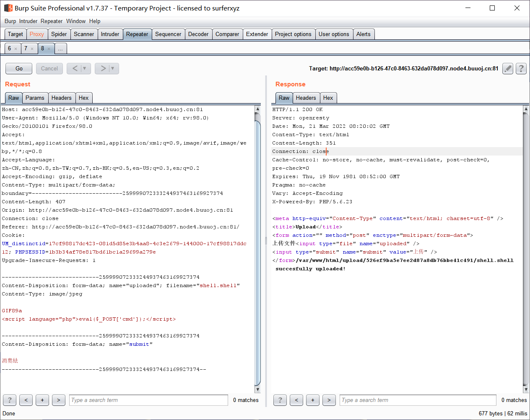Open the edit target pencil icon

coord(508,68)
